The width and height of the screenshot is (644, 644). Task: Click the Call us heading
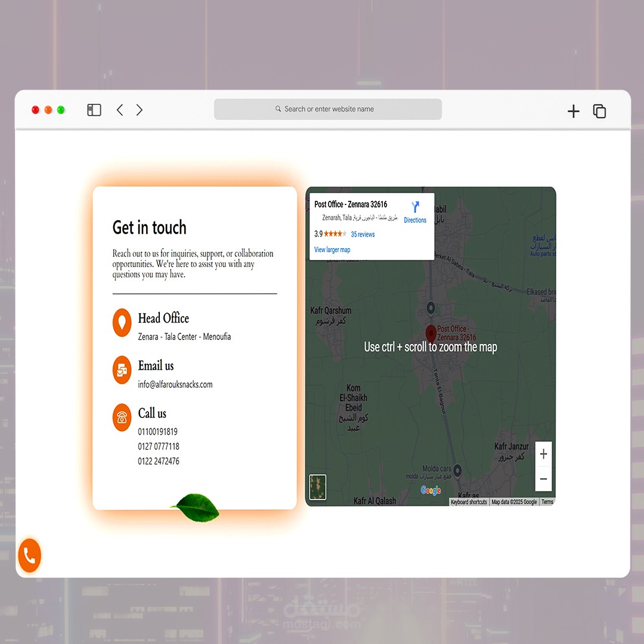coord(152,413)
